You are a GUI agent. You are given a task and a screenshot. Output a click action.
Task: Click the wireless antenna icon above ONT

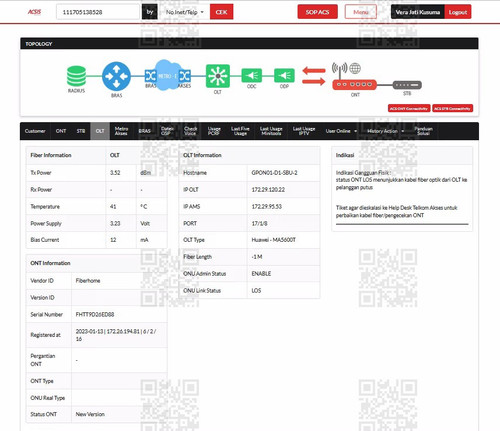point(340,69)
